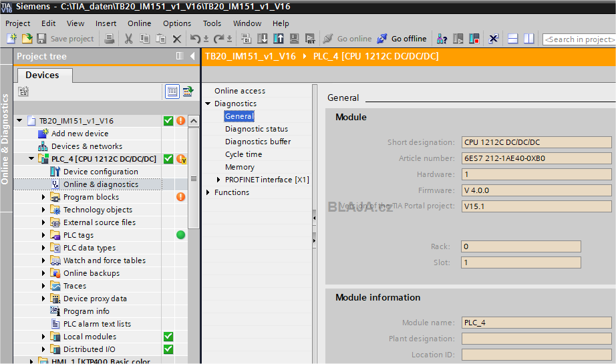The width and height of the screenshot is (616, 364).
Task: Open Program info in the project tree
Action: (86, 311)
